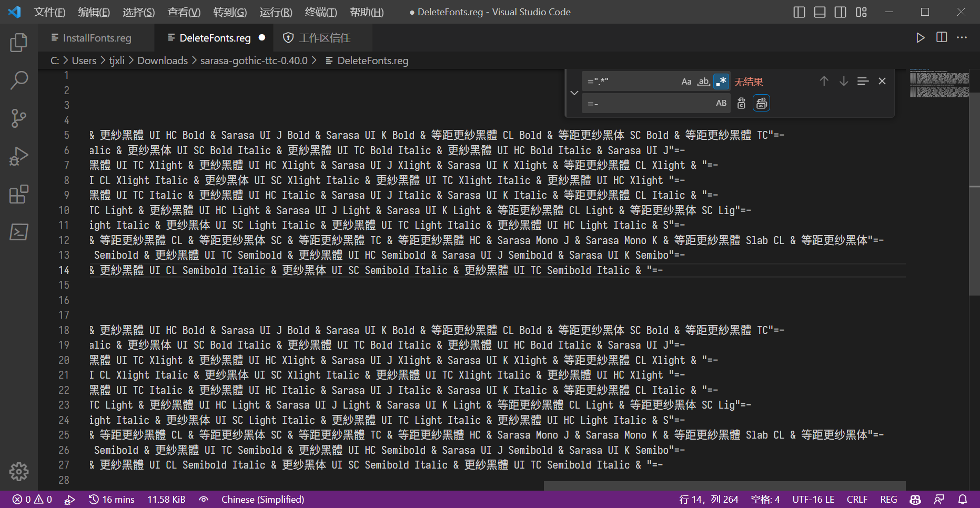Image resolution: width=980 pixels, height=508 pixels.
Task: Switch to the InstallFonts.reg tab
Action: point(96,37)
